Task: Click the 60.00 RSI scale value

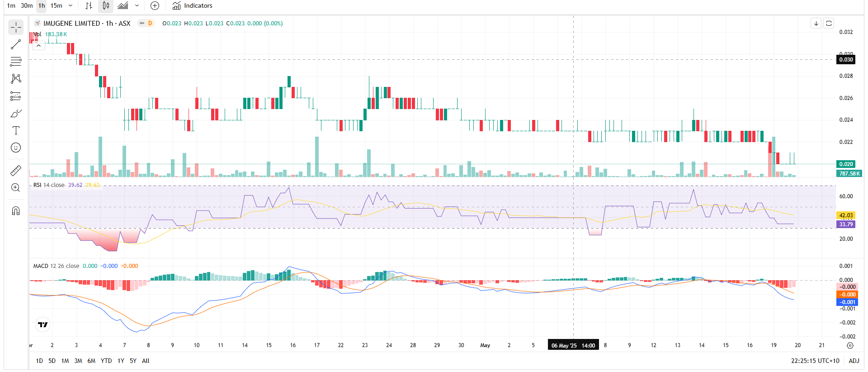Action: [846, 196]
